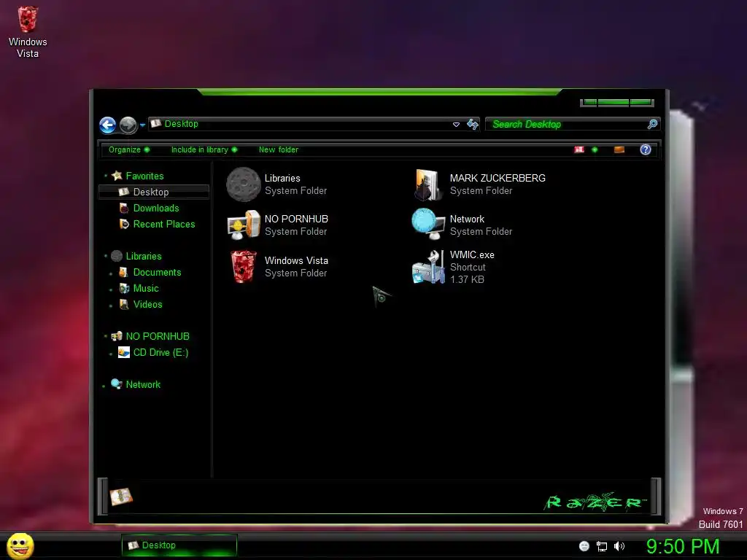Create a New folder
The image size is (747, 560).
tap(279, 149)
